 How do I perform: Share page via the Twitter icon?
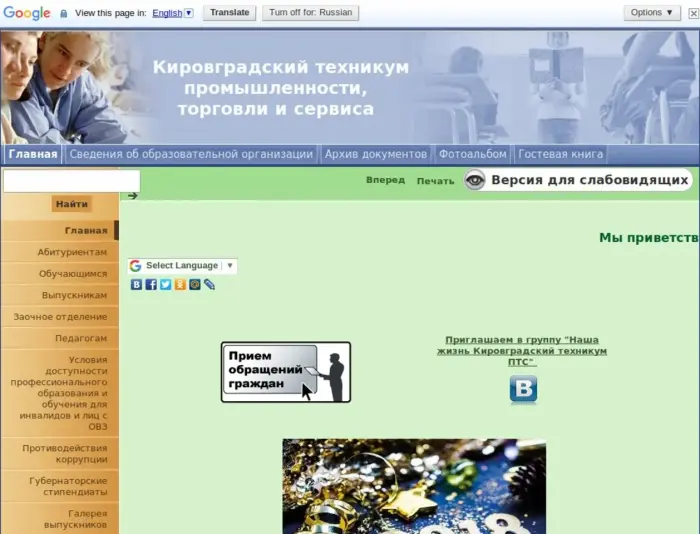(x=166, y=285)
